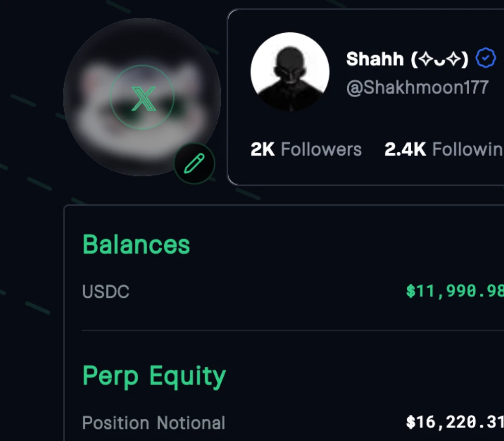This screenshot has width=504, height=441.
Task: View the 2K Followers count
Action: (x=306, y=149)
